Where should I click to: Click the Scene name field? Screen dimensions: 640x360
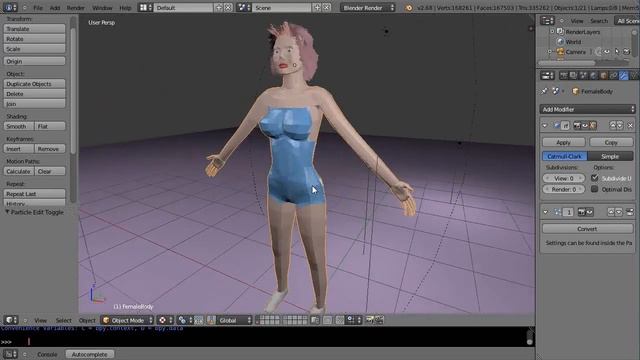[282, 8]
